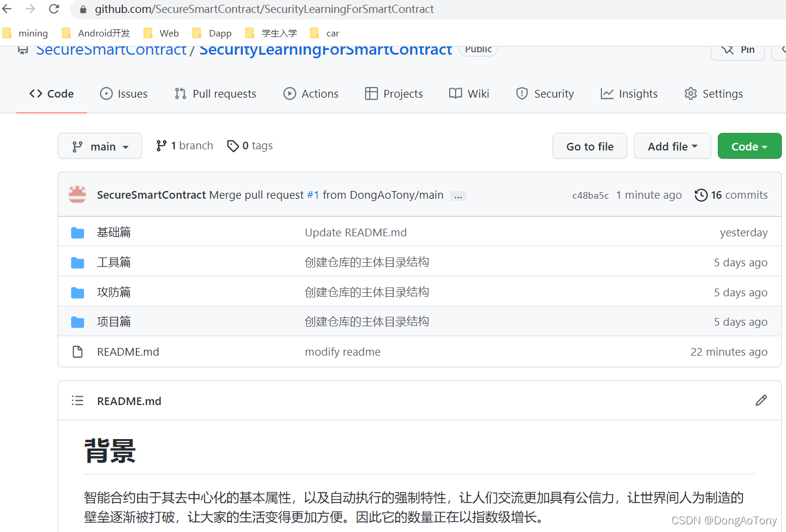The image size is (786, 532).
Task: Open the Code tab
Action: pyautogui.click(x=52, y=93)
